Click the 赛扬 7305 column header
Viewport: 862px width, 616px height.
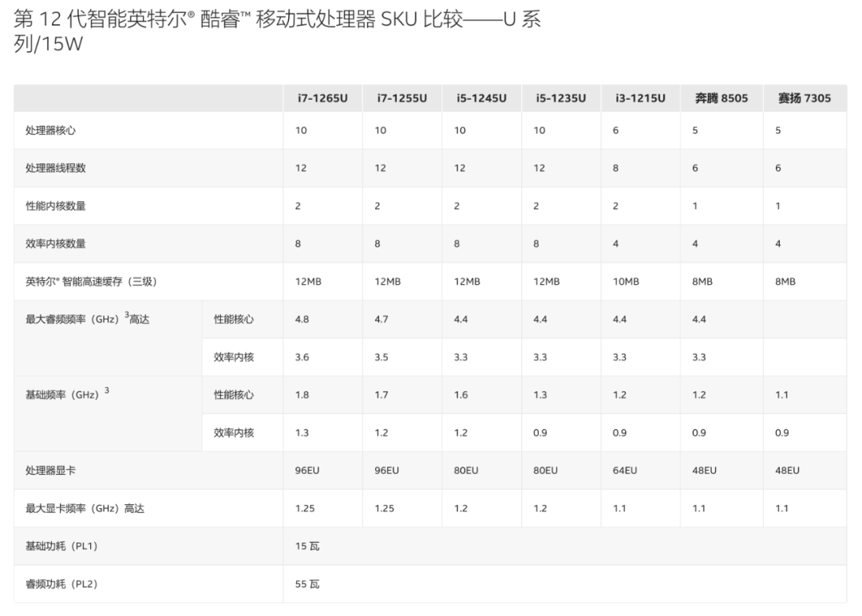(x=804, y=98)
